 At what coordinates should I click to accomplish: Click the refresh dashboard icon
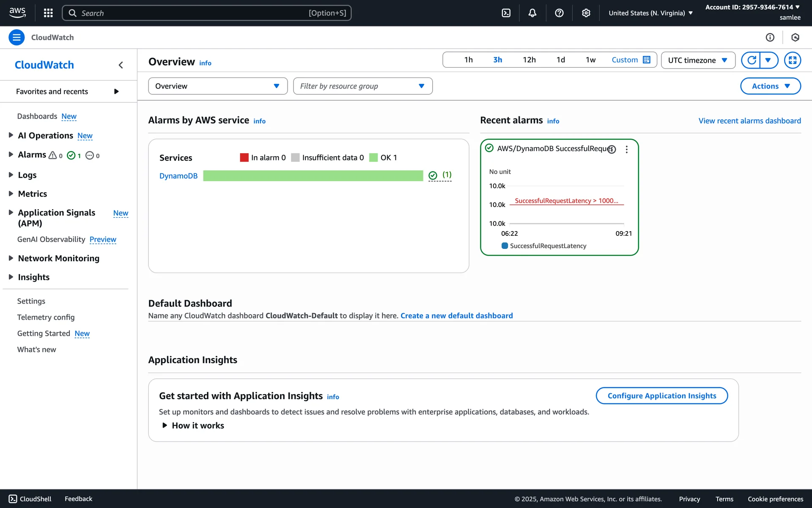click(x=752, y=60)
